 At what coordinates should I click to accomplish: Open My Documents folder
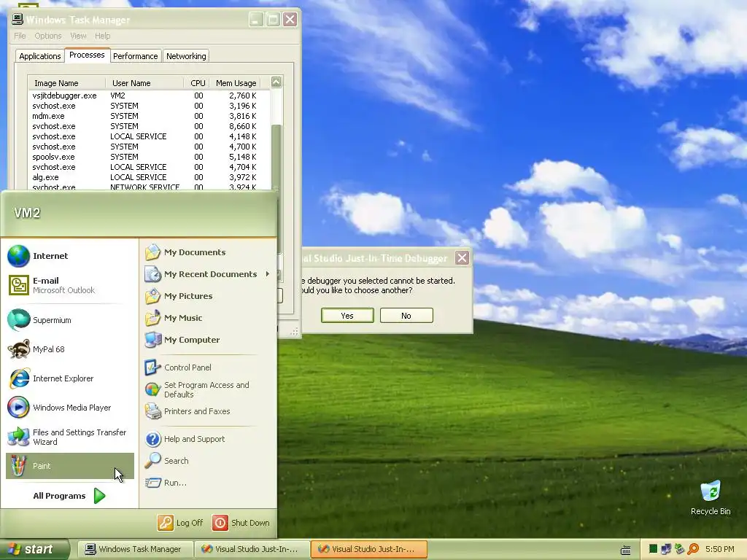[x=208, y=252]
